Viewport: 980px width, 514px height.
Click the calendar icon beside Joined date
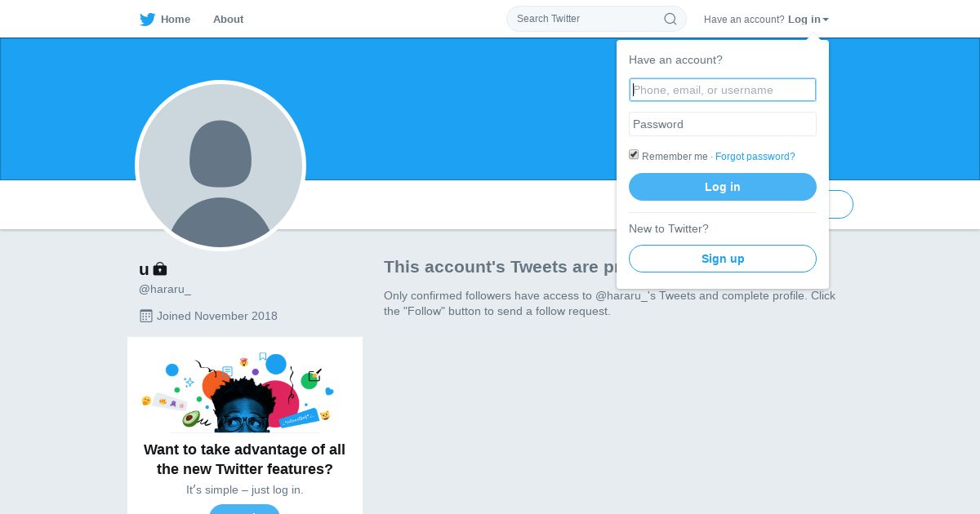[146, 316]
